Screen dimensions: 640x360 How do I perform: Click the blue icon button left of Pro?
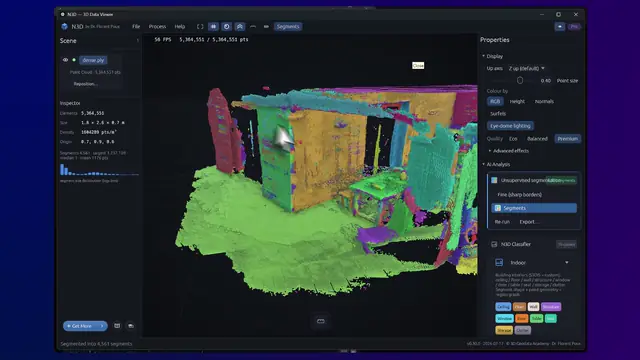560,27
